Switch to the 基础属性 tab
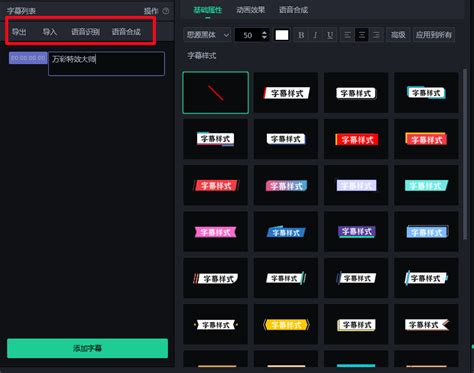The width and height of the screenshot is (474, 373). click(208, 10)
